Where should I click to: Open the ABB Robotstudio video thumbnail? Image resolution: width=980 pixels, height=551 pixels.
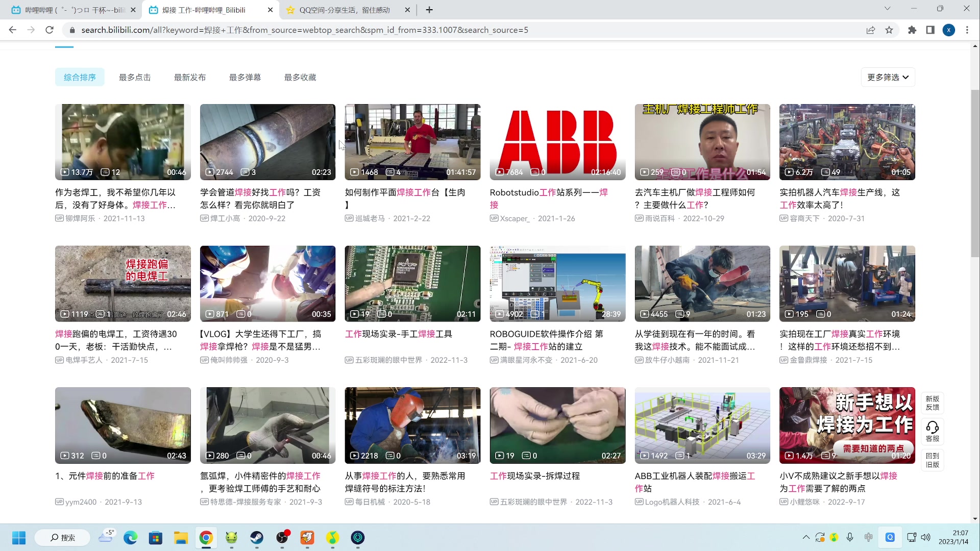pyautogui.click(x=557, y=142)
